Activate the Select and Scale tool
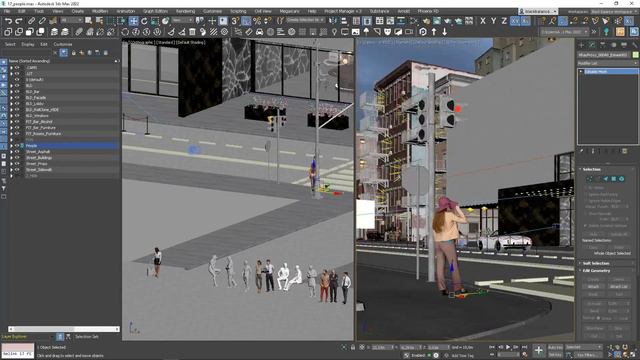 pos(155,21)
